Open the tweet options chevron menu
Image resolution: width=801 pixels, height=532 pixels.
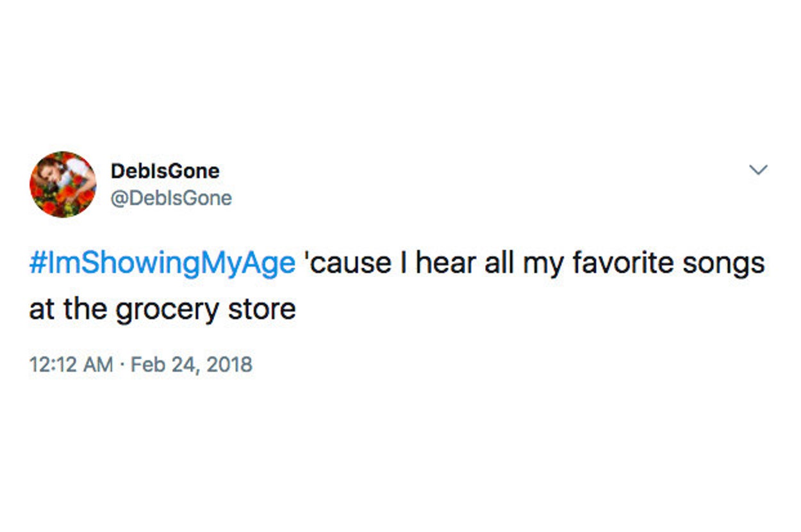(x=758, y=170)
